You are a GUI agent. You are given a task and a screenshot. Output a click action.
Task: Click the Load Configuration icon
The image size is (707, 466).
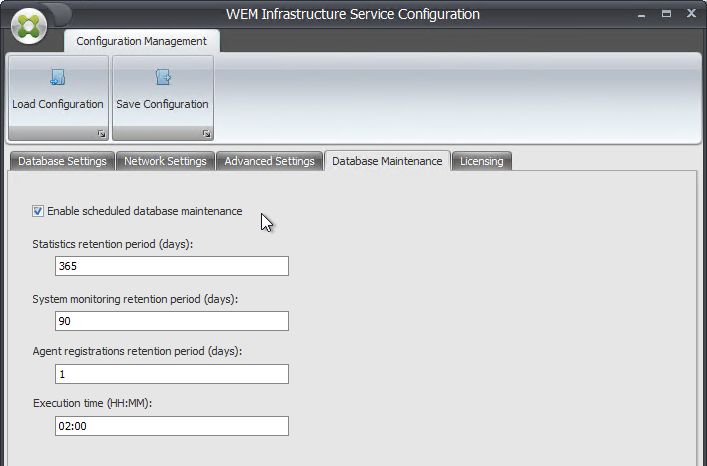58,78
